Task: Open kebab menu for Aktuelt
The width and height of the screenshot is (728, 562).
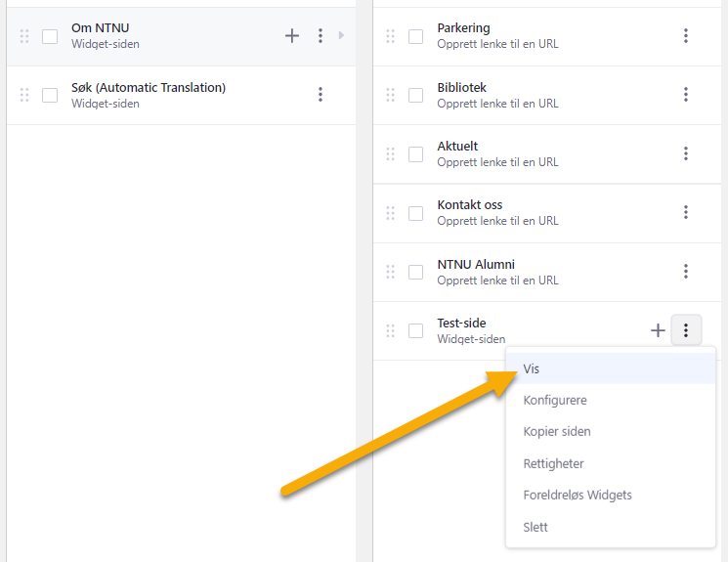Action: pos(686,153)
